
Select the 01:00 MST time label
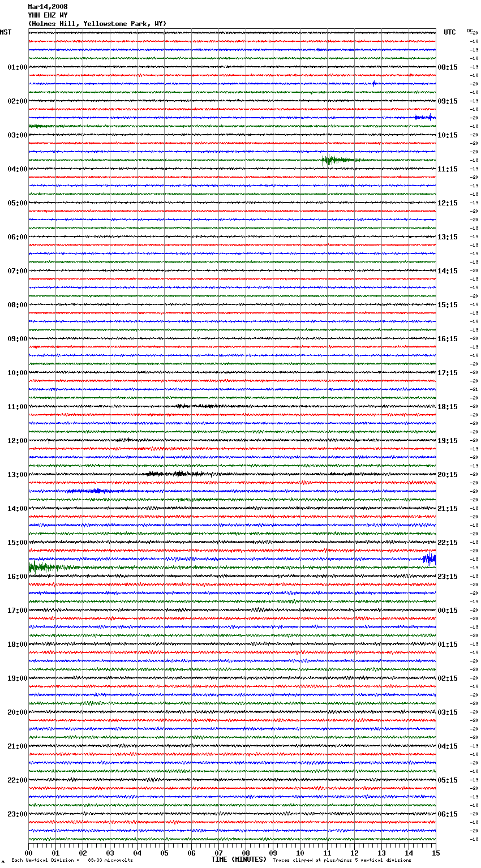coord(18,67)
